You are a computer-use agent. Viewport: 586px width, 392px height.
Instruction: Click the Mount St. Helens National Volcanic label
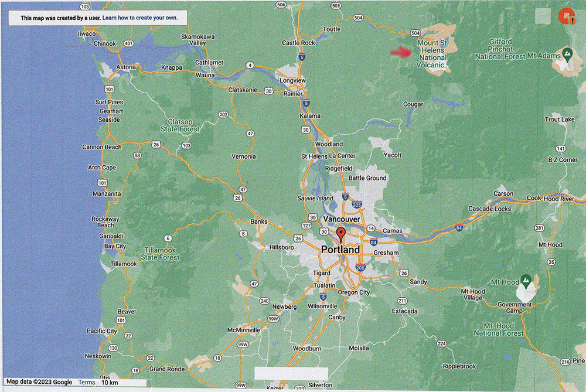[x=432, y=54]
